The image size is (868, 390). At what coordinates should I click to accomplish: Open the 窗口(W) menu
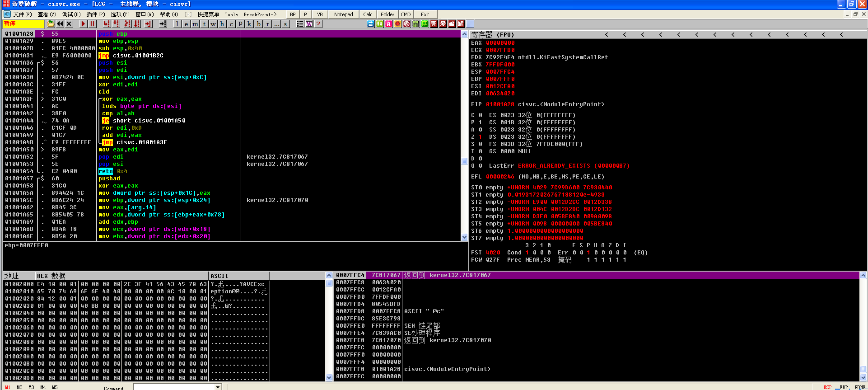[145, 14]
